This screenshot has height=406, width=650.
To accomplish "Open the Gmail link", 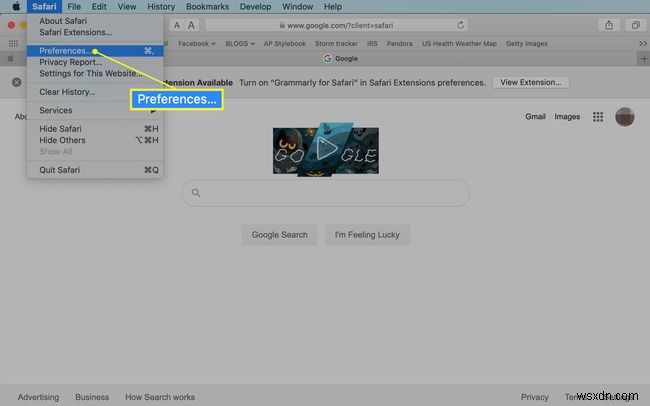I will [535, 117].
